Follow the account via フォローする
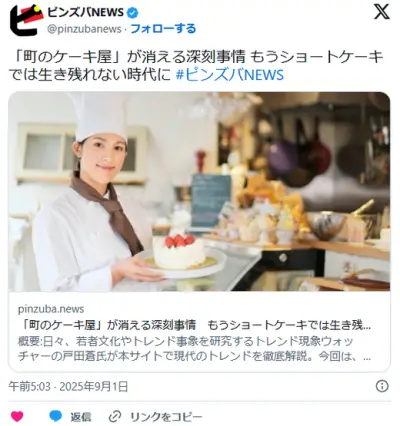 click(163, 29)
